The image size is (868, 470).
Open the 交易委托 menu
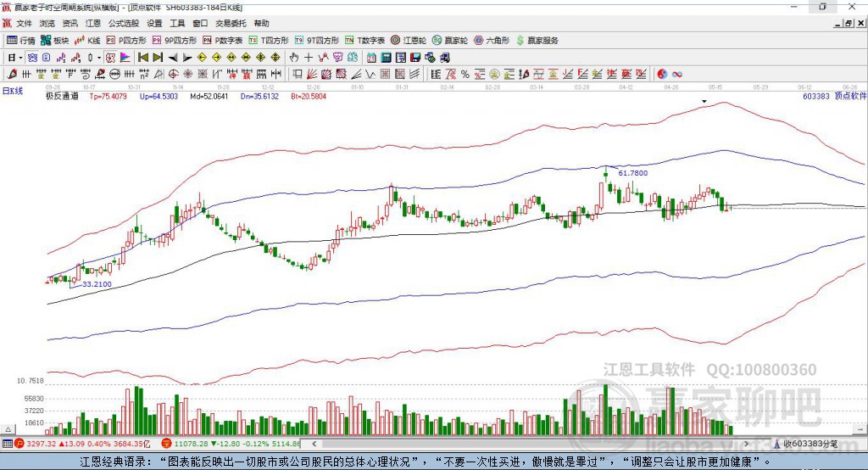231,23
